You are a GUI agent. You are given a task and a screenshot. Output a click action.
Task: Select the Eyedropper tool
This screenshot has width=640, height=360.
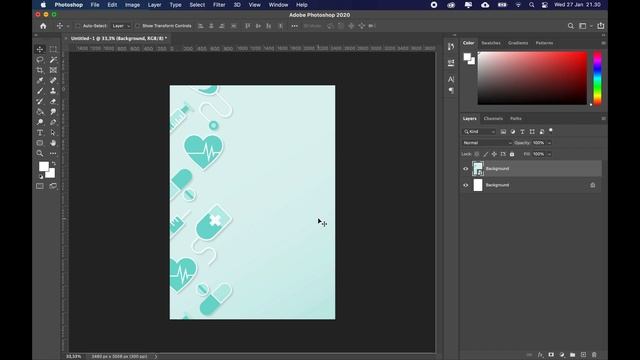tap(40, 80)
